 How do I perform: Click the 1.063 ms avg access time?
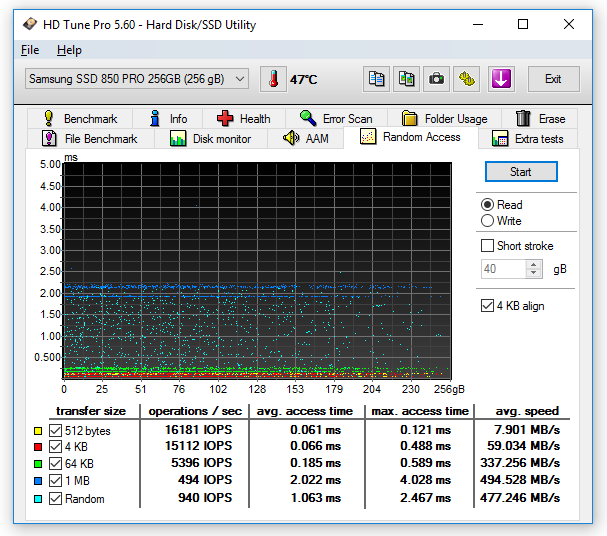click(316, 498)
